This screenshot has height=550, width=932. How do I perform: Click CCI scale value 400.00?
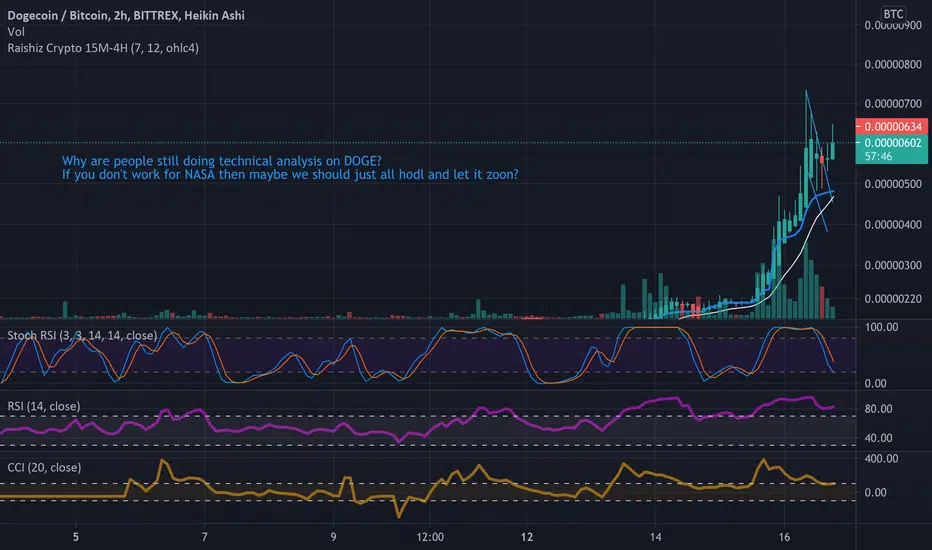pos(881,458)
